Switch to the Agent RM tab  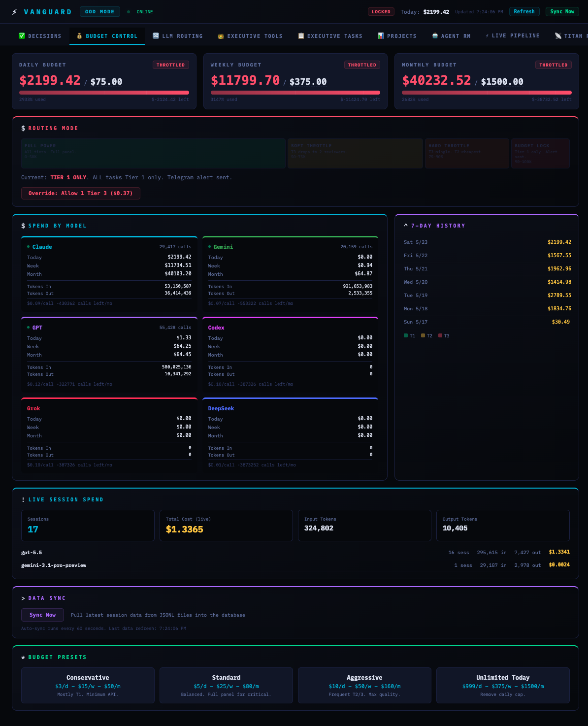451,36
